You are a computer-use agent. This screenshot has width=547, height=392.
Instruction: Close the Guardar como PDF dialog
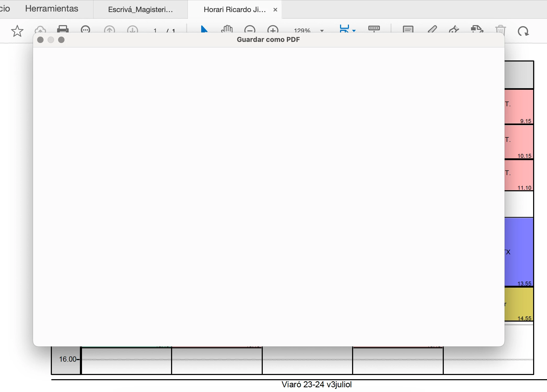[x=40, y=40]
